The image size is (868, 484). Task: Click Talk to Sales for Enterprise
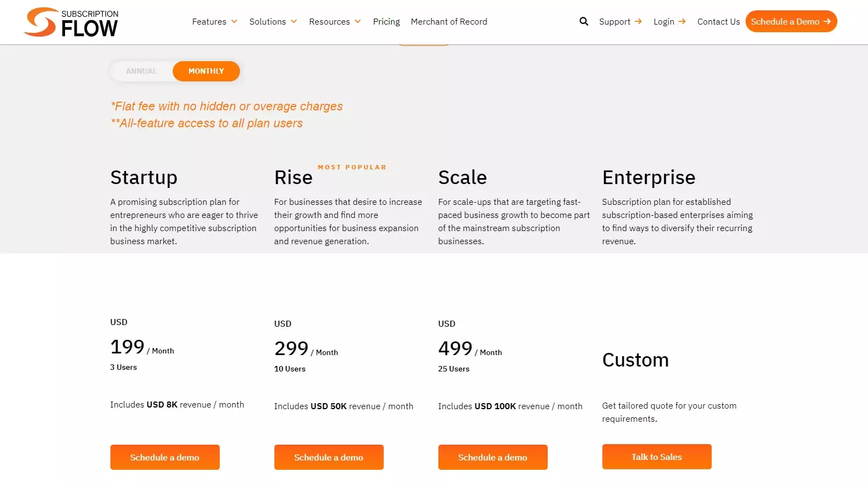pyautogui.click(x=656, y=457)
